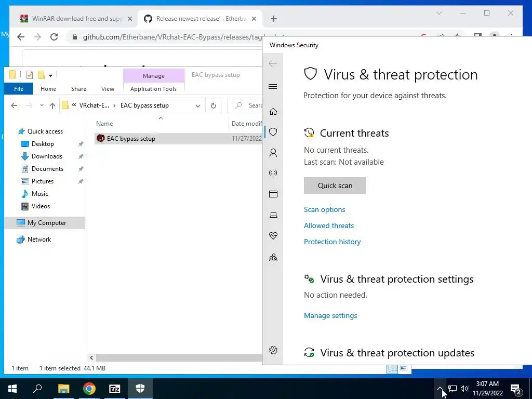
Task: Click Manage contextual tab
Action: pyautogui.click(x=154, y=76)
